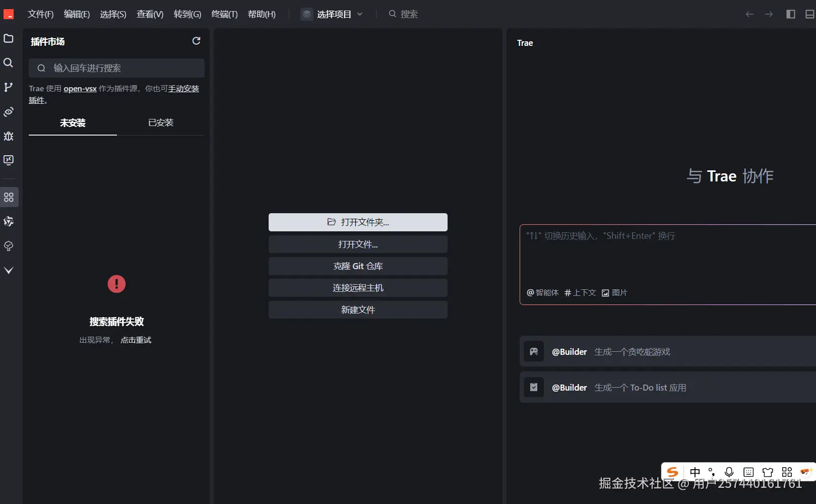
Task: Attach an image in the Trae chat
Action: tap(614, 292)
